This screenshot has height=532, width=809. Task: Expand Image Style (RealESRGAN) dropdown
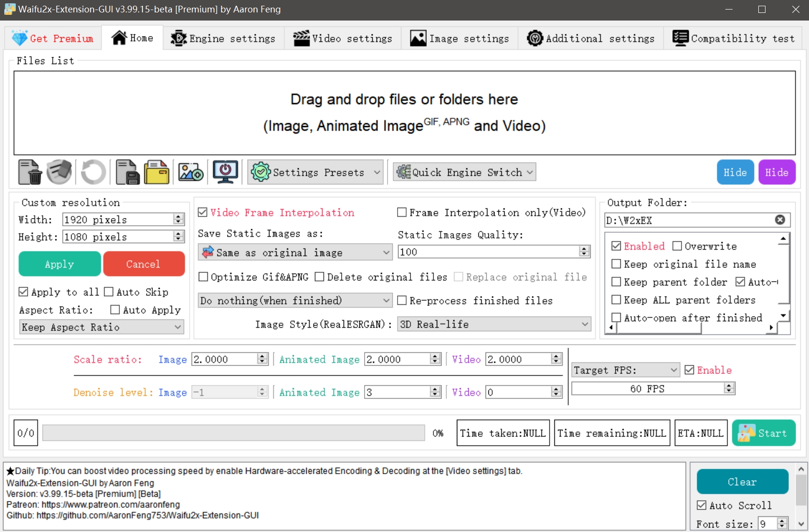coord(494,324)
